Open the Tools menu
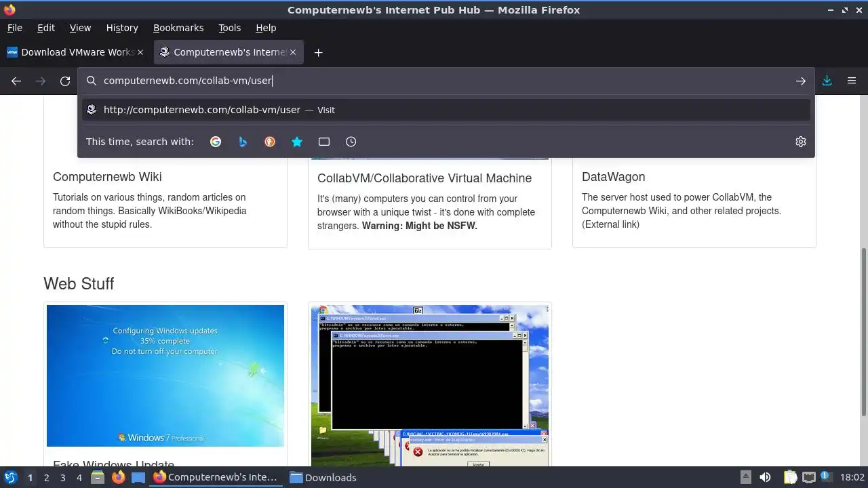 click(229, 28)
